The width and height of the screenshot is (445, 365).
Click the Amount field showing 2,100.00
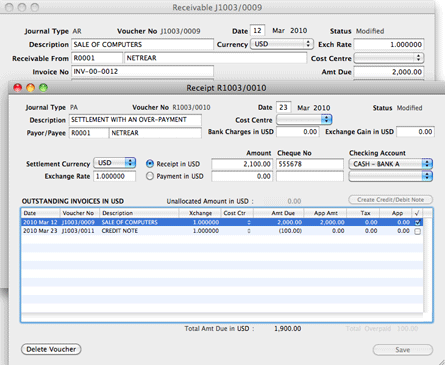coord(242,164)
